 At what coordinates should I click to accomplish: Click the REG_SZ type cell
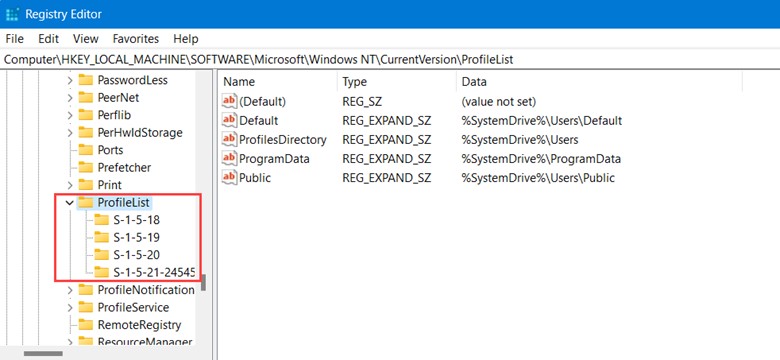[362, 101]
